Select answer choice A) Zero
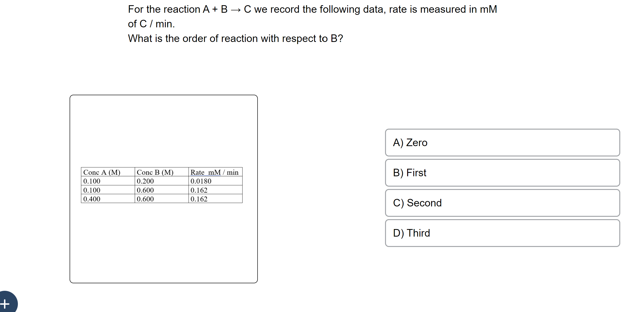This screenshot has width=644, height=312. click(502, 143)
